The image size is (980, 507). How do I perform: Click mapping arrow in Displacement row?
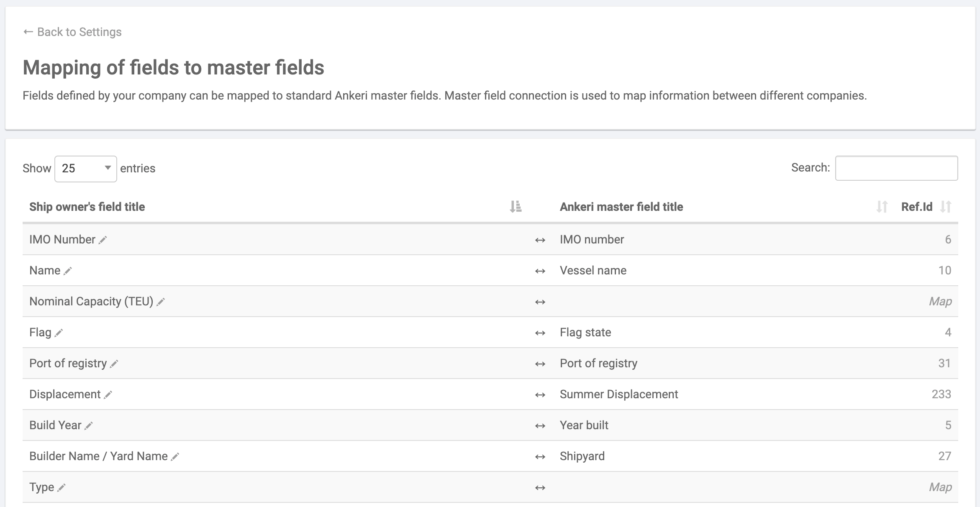pos(540,395)
